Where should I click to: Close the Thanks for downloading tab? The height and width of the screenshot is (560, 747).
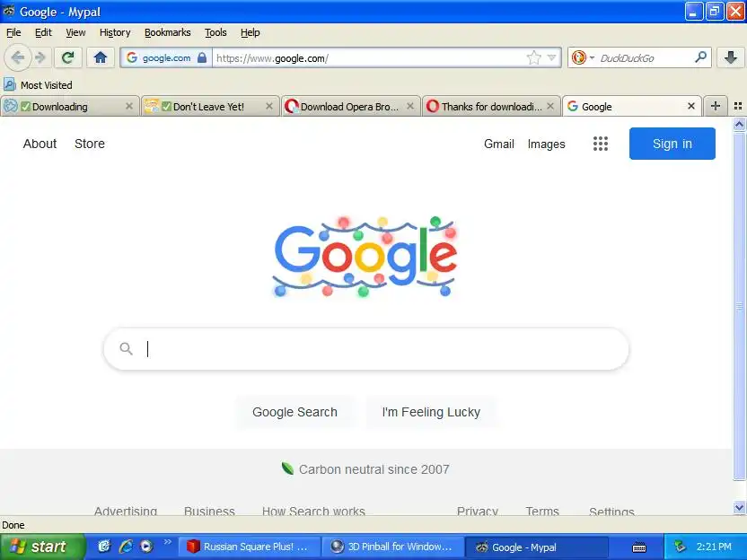coord(550,106)
